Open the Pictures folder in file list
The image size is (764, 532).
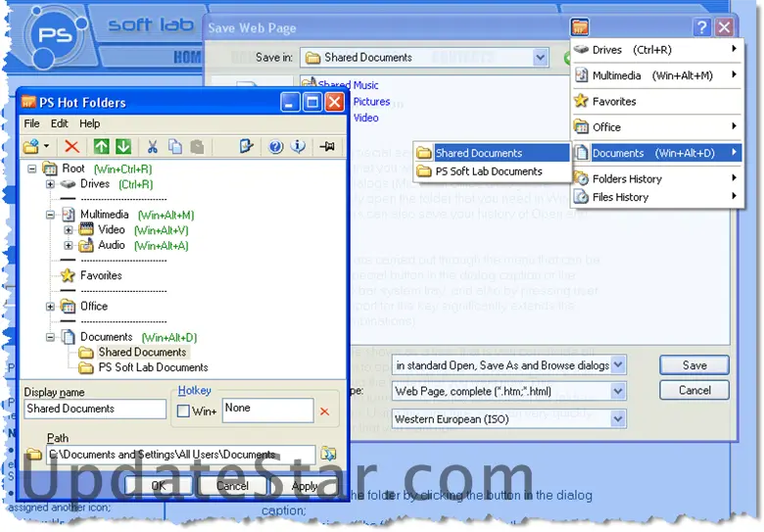371,102
